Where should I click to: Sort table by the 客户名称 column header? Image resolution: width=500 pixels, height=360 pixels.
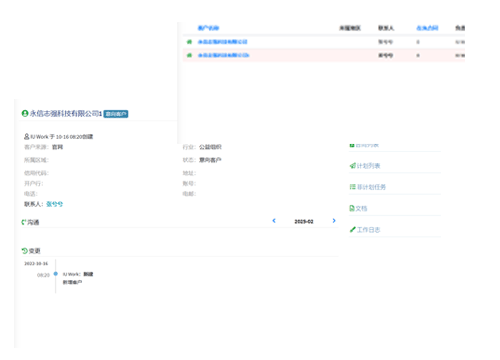208,28
